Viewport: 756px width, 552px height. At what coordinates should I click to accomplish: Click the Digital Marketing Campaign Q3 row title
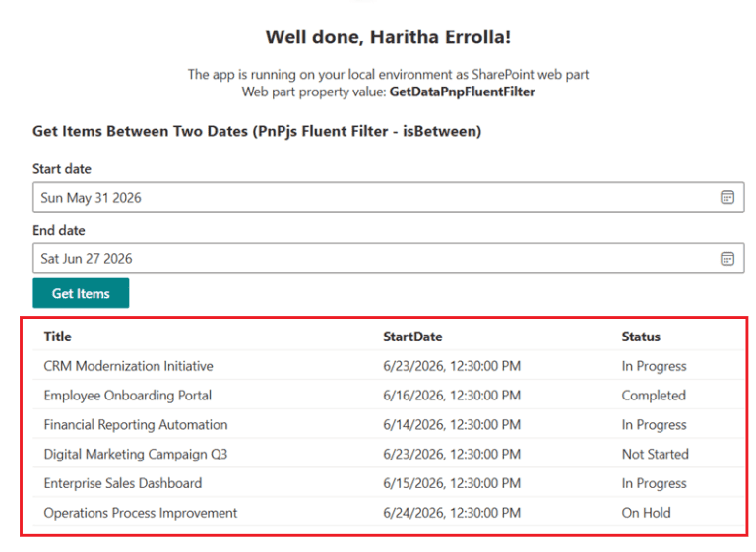coord(136,455)
